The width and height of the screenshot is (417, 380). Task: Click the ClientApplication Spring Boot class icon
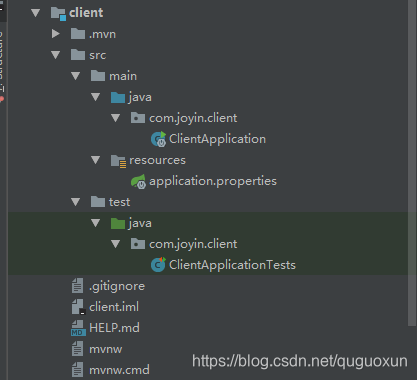coord(158,139)
